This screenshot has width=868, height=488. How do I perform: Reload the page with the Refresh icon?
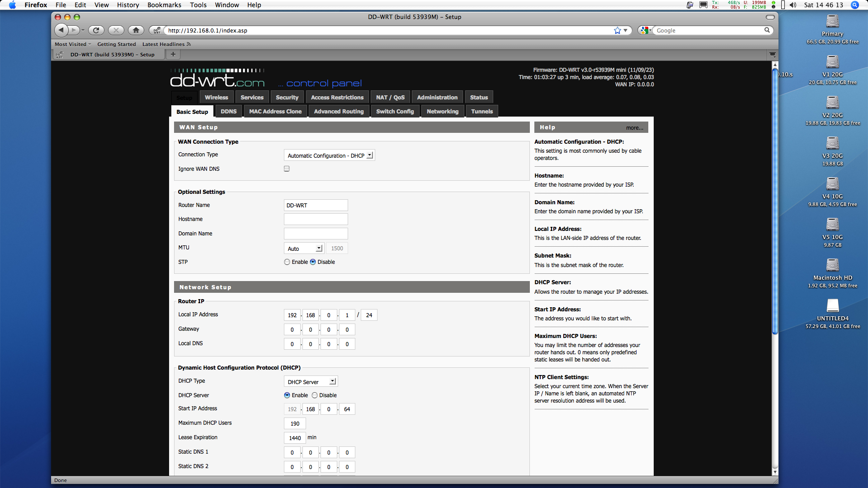(96, 30)
